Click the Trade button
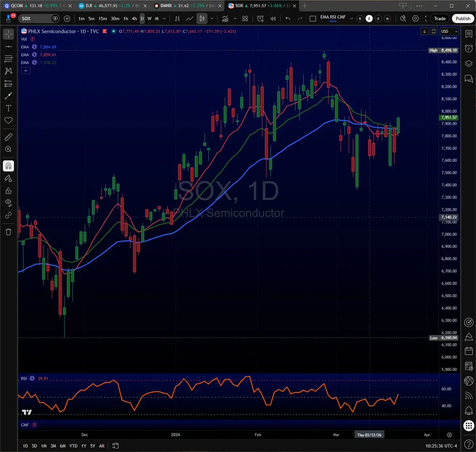Viewport: 476px width, 452px height. pyautogui.click(x=440, y=19)
